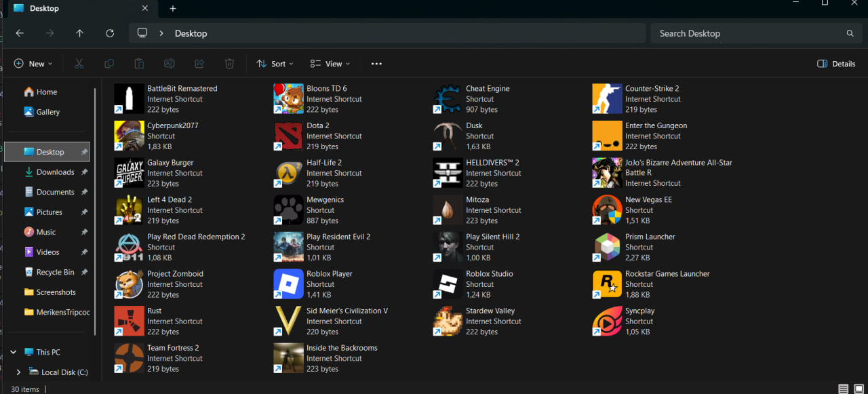Open the View dropdown menu
The height and width of the screenshot is (394, 868).
click(330, 64)
